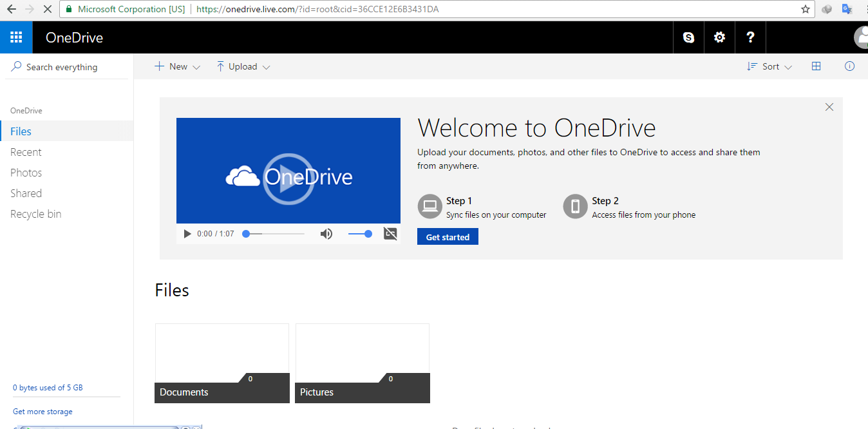Click the Search everything magnifier
The image size is (868, 429).
pyautogui.click(x=15, y=66)
